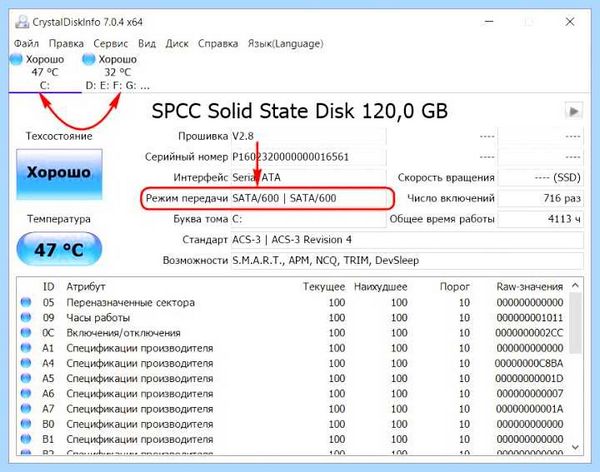The width and height of the screenshot is (600, 472).
Task: Click status dot for attribute A5
Action: coord(26,378)
